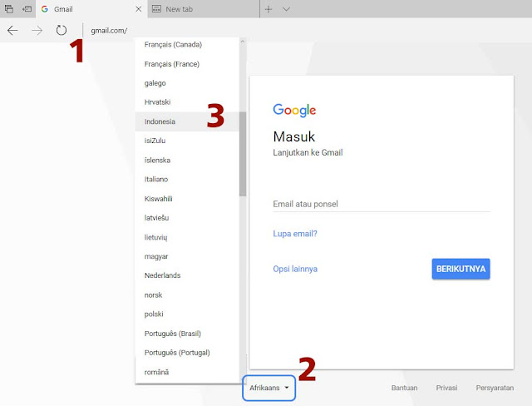Click the Opsi lainnya link

(x=295, y=269)
